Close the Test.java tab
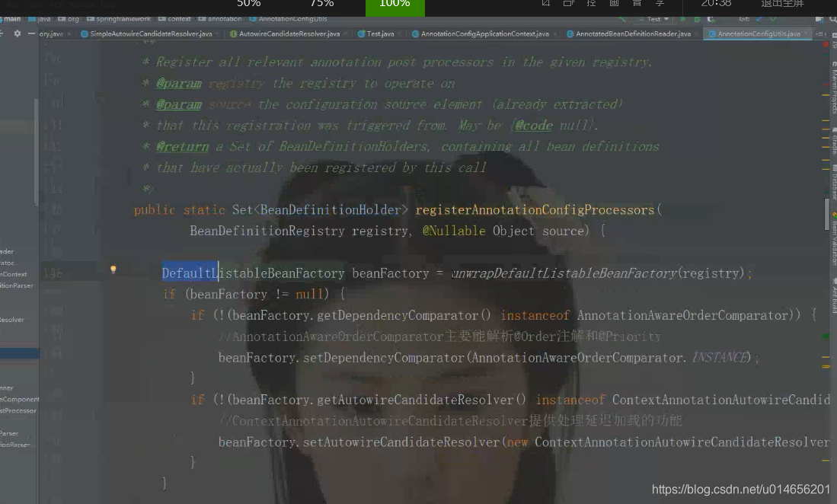 (x=401, y=33)
